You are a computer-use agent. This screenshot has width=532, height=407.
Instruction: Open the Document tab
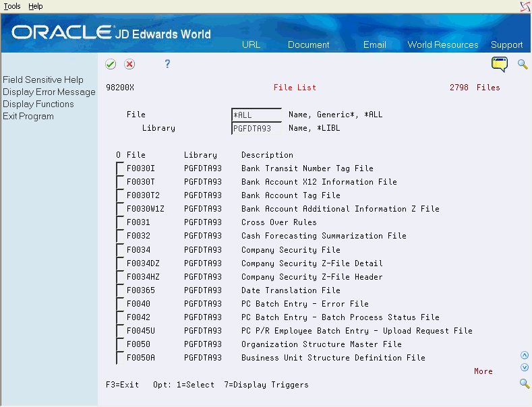click(308, 44)
